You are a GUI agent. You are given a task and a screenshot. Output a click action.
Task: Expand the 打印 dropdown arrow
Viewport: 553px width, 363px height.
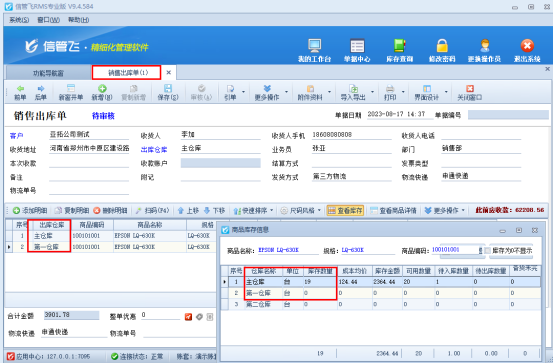(x=403, y=92)
